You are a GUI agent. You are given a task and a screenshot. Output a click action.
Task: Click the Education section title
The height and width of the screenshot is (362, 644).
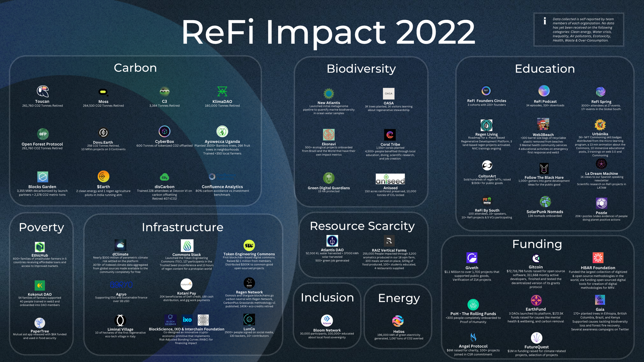545,69
